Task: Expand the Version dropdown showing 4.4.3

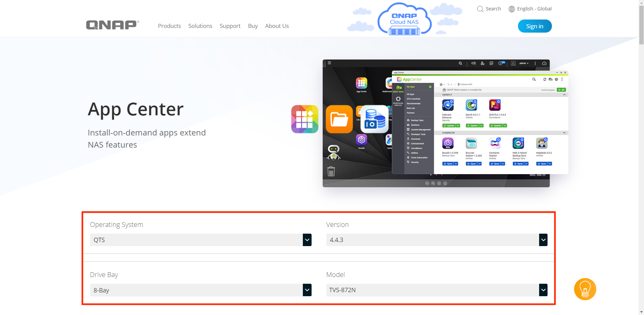Action: [437, 240]
